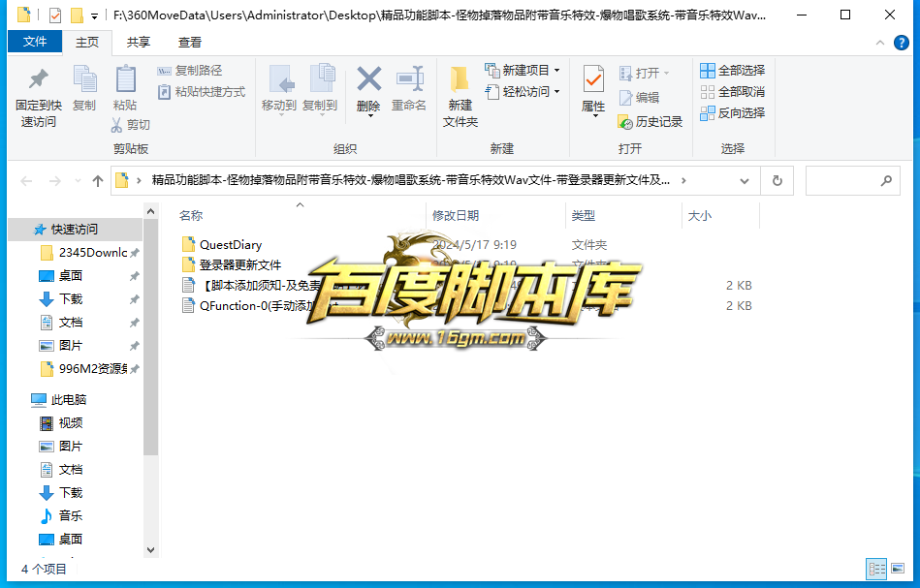Screen dimensions: 920x588
Task: Click the quick access toolbar Properties checkmark icon
Action: click(x=55, y=15)
